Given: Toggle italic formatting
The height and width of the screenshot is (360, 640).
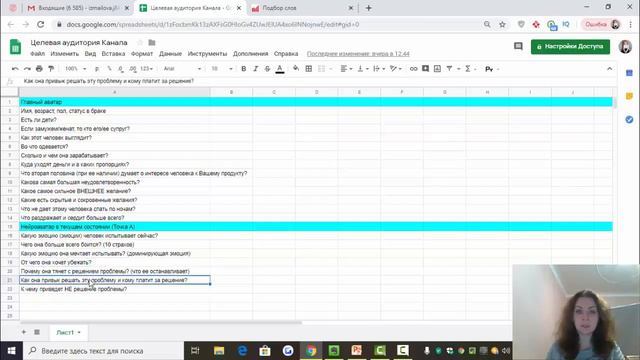Looking at the screenshot, I should click(x=256, y=69).
